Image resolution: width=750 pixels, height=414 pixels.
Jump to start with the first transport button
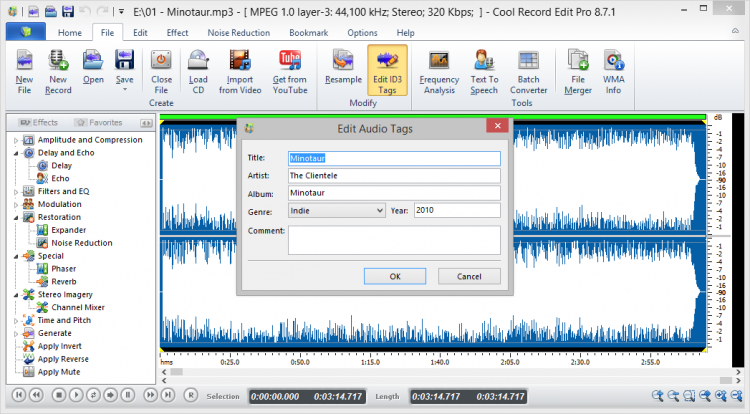point(19,395)
